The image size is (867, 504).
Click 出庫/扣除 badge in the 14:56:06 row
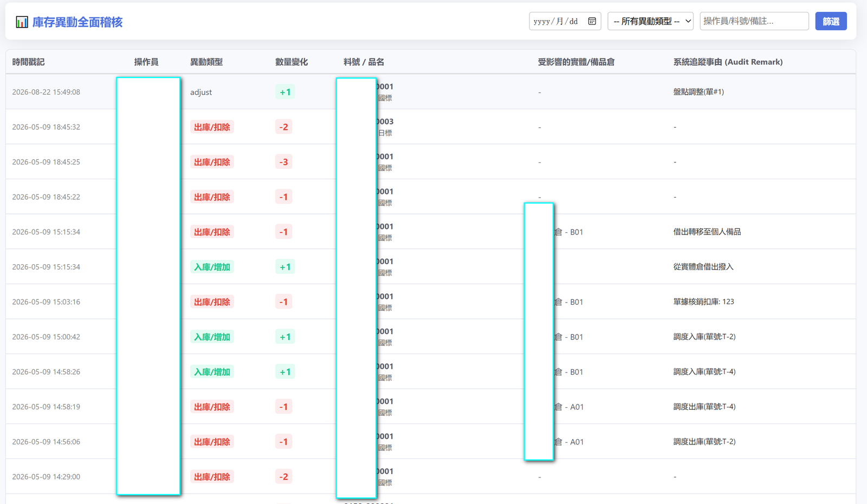(212, 442)
